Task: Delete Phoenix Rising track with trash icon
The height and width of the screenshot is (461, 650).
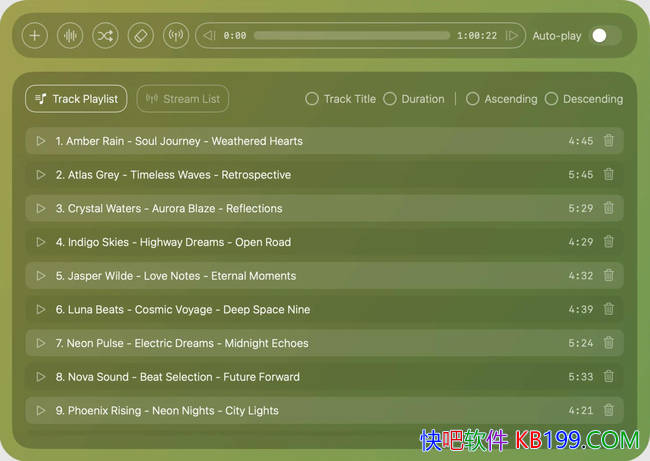Action: (x=609, y=410)
